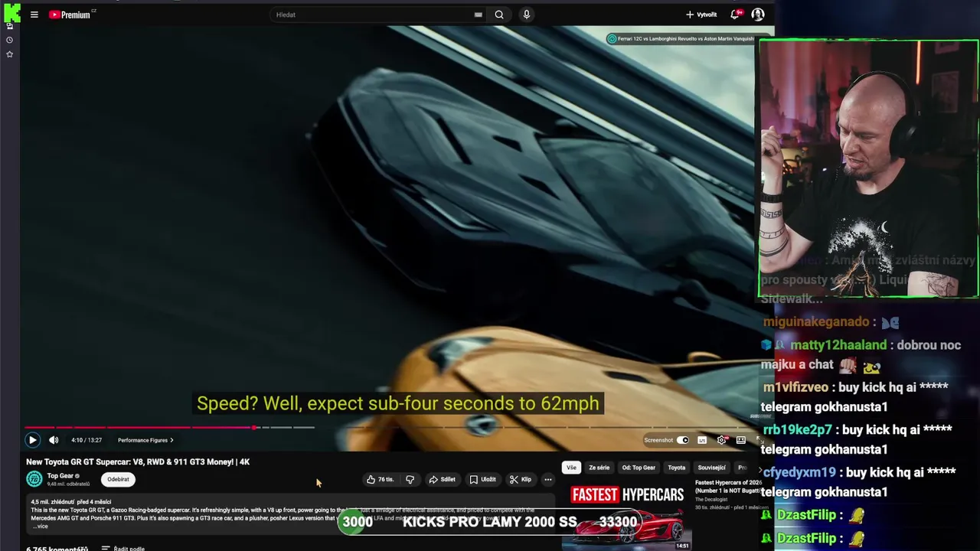Screen dimensions: 980x551
Task: Open the account avatar menu
Action: pos(758,15)
